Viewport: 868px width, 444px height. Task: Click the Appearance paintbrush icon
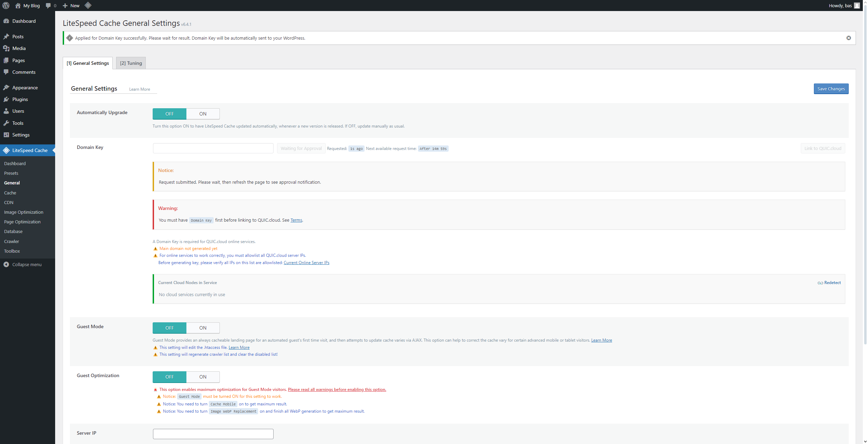coord(6,88)
